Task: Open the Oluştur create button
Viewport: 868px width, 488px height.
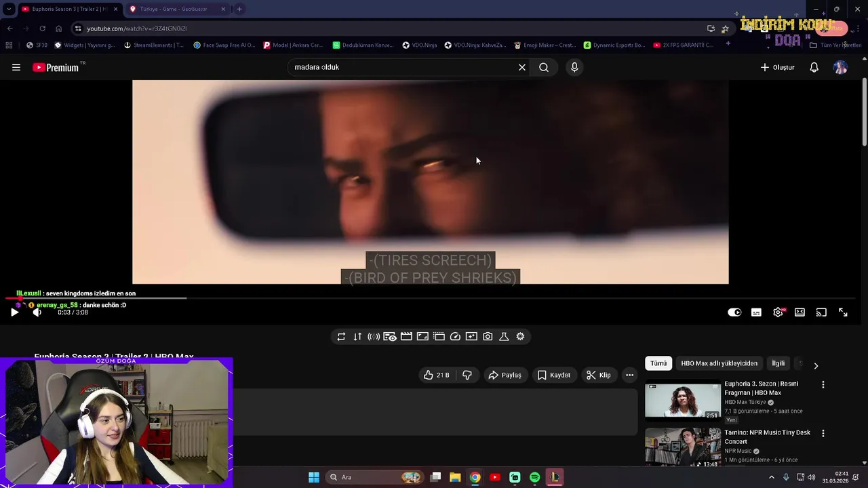Action: tap(778, 67)
